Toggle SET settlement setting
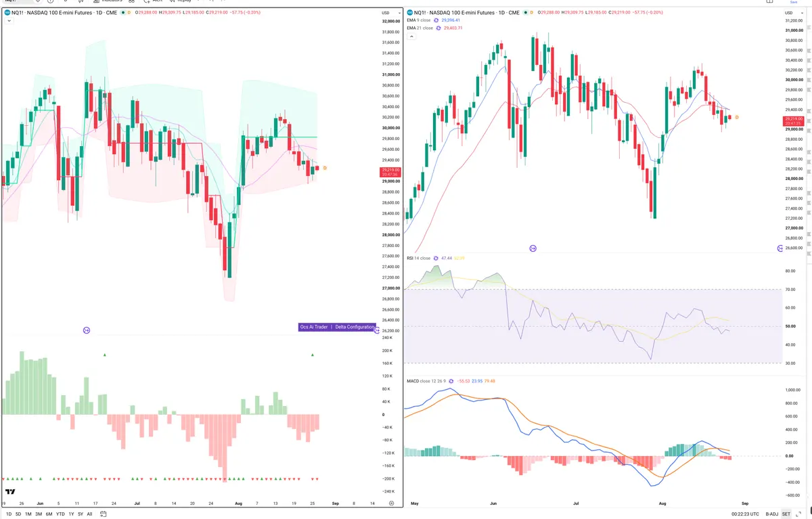This screenshot has width=812, height=519. coord(786,514)
